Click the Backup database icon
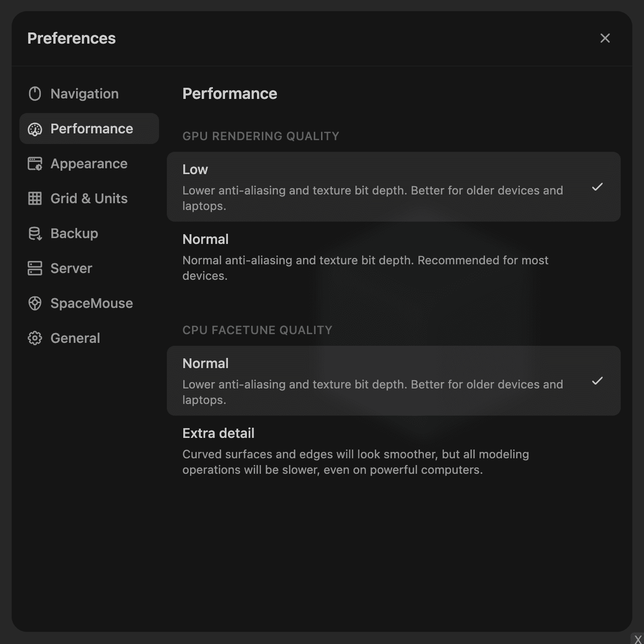The width and height of the screenshot is (644, 644). pos(35,233)
